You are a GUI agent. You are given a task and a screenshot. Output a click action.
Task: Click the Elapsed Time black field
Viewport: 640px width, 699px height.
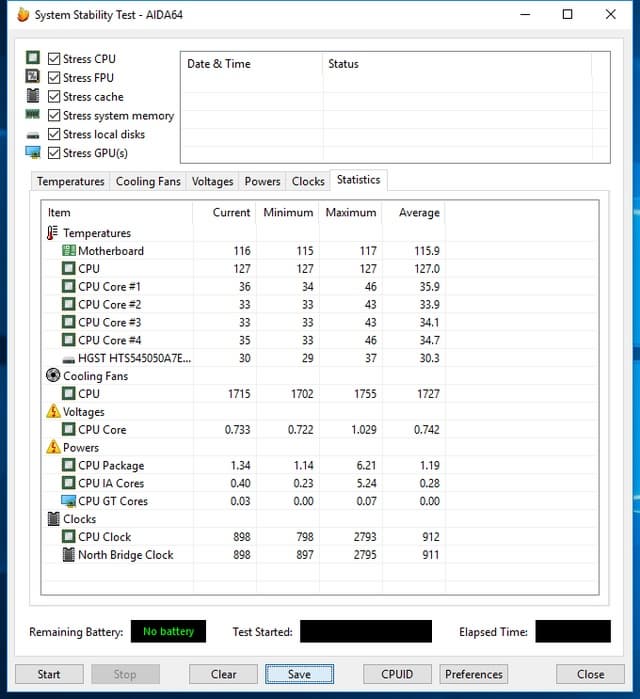click(573, 631)
